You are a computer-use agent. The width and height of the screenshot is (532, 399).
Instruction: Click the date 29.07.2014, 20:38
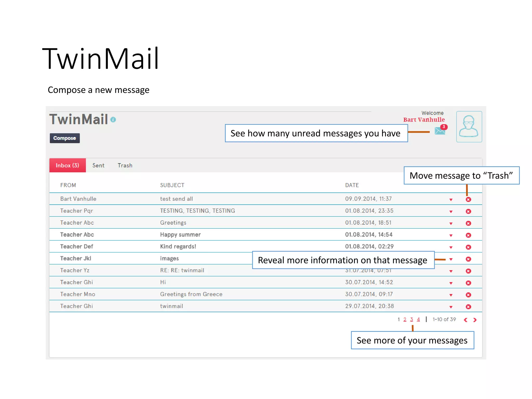[x=369, y=306]
